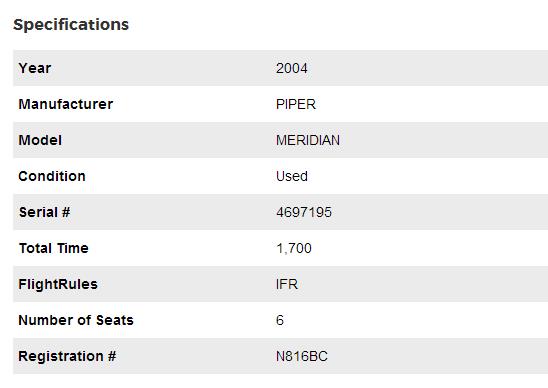The image size is (548, 388).
Task: Select the FlightRules label
Action: click(58, 284)
